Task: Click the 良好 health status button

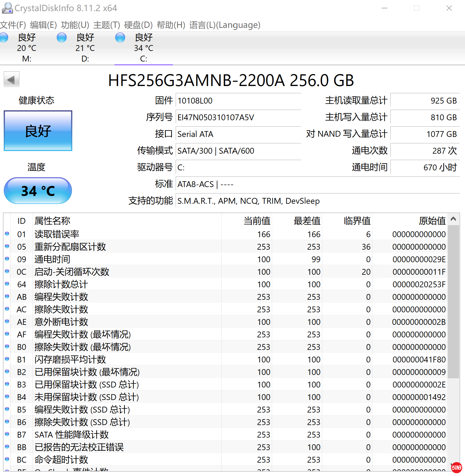Action: (38, 131)
